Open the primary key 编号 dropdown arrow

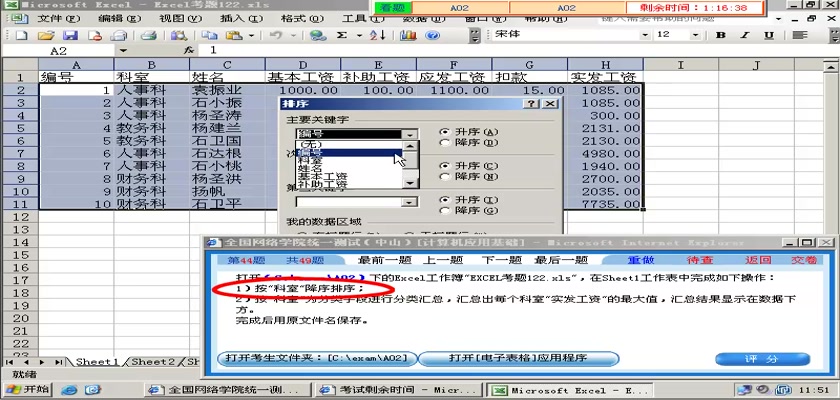click(x=410, y=134)
